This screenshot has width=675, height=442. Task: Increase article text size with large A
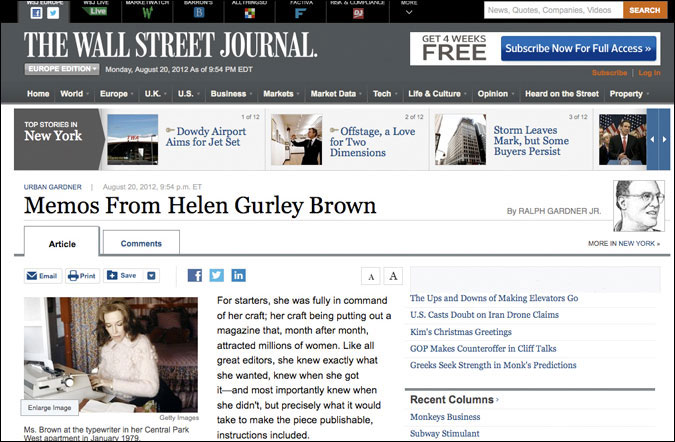pyautogui.click(x=393, y=277)
